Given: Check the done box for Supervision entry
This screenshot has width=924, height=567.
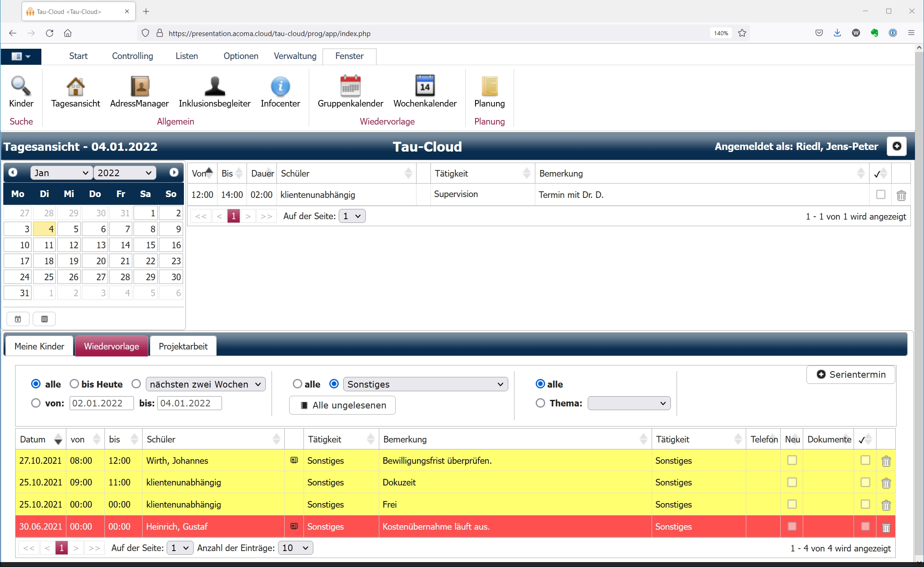Looking at the screenshot, I should [x=881, y=195].
